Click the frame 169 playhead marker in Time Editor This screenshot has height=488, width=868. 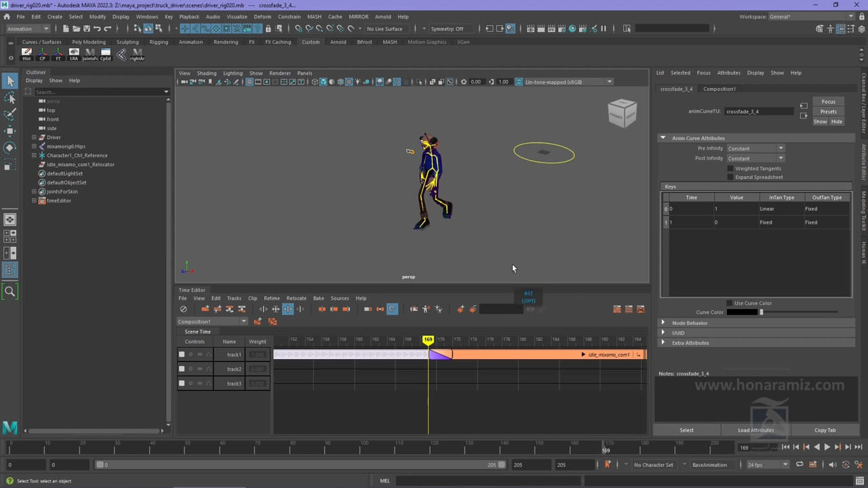[428, 340]
